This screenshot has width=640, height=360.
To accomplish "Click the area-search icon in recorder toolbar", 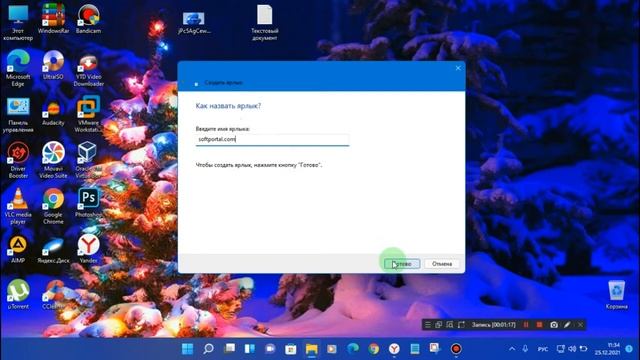I will [x=450, y=325].
